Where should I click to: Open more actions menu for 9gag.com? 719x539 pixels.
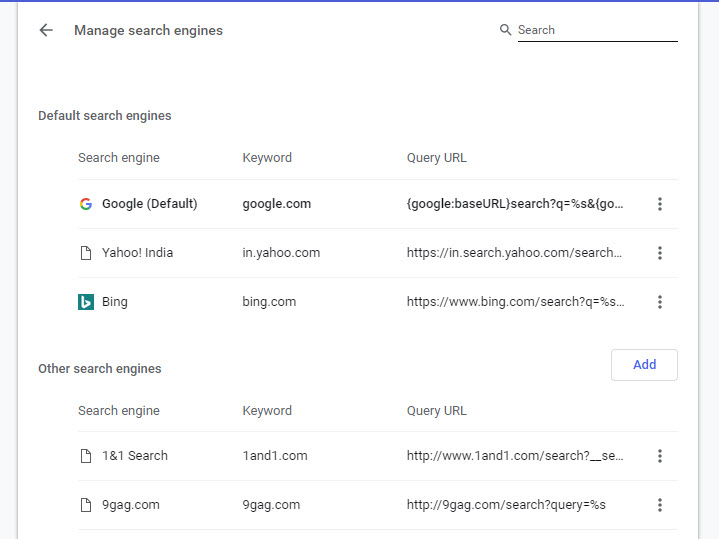[660, 505]
